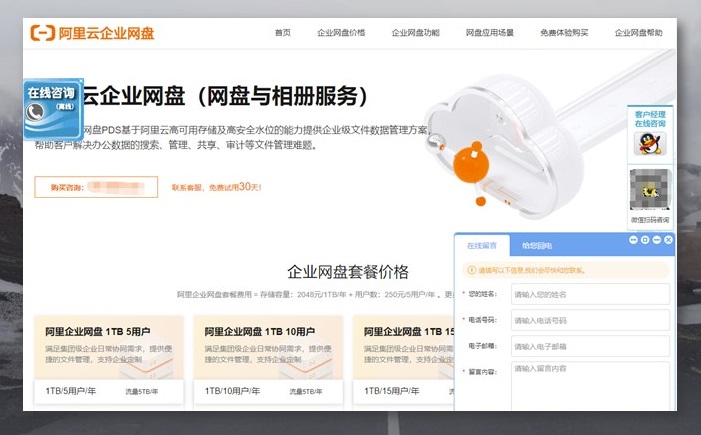The height and width of the screenshot is (435, 701).
Task: Click the 企业网盘套餐价格 heading
Action: (348, 272)
